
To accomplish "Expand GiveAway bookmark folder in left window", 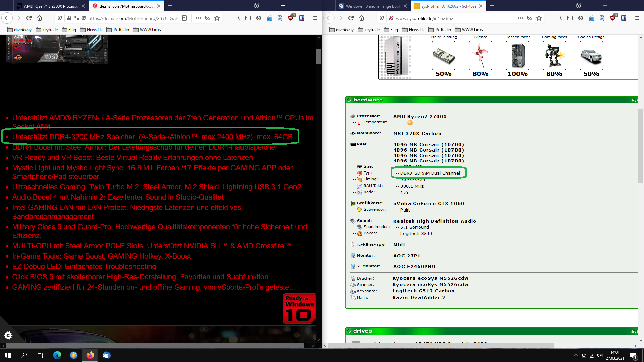I will pos(19,29).
